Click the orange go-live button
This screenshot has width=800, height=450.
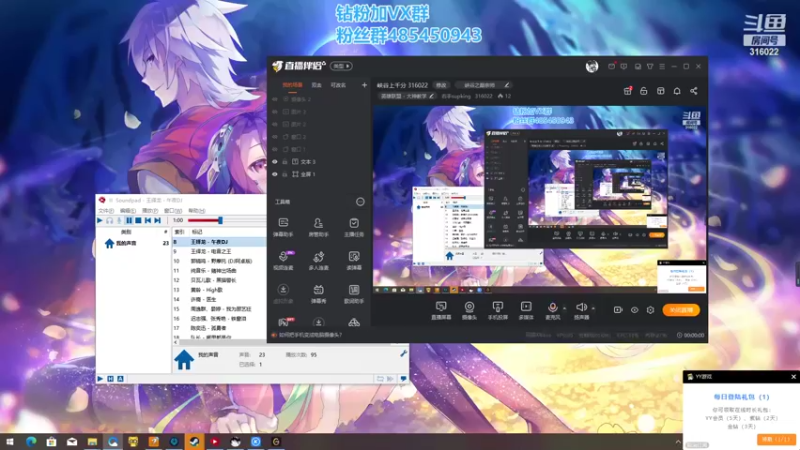coord(681,310)
